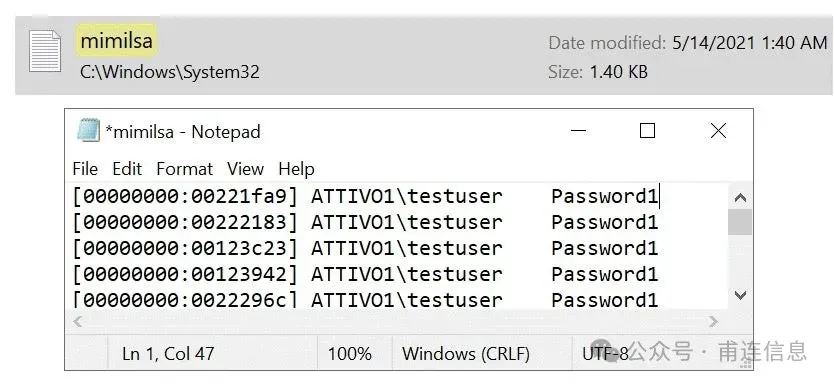Maximize the Notepad window

647,130
